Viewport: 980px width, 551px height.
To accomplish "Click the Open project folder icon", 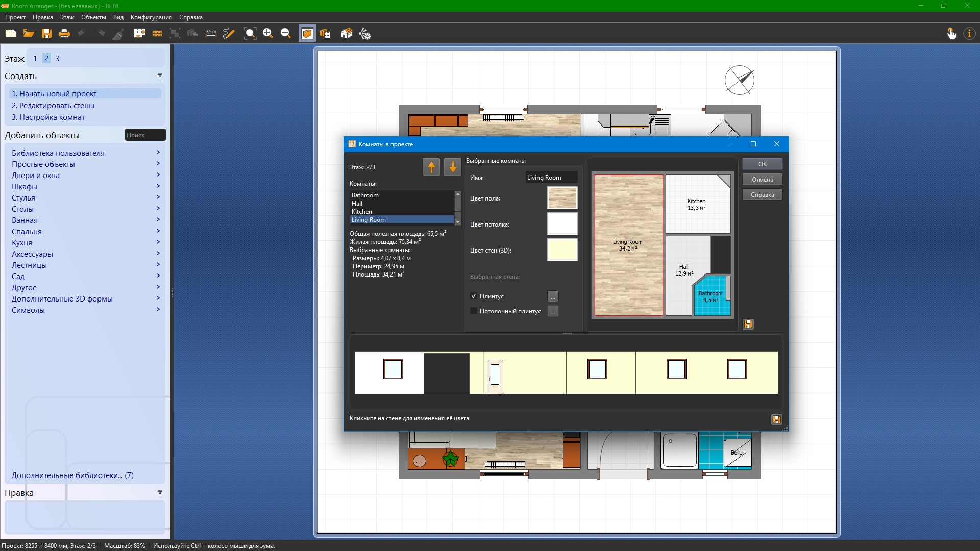I will (29, 34).
